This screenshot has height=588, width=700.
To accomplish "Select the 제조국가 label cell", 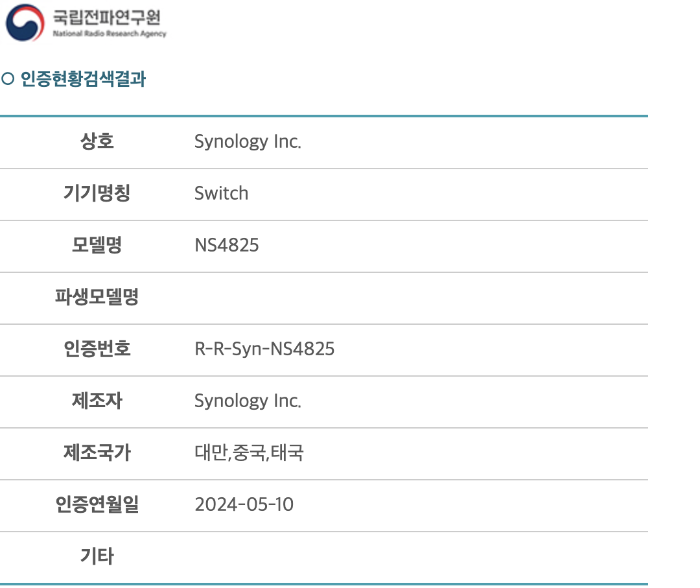I will [97, 453].
